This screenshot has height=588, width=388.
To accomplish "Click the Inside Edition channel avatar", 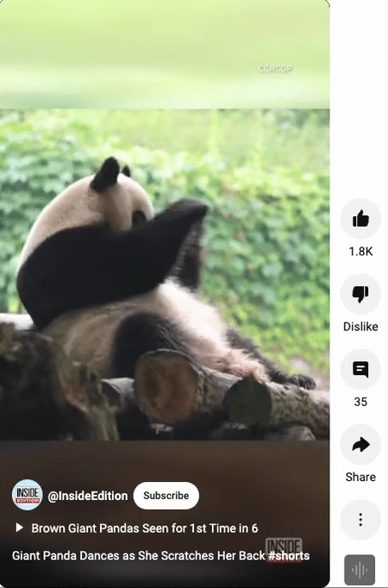I will [x=28, y=495].
